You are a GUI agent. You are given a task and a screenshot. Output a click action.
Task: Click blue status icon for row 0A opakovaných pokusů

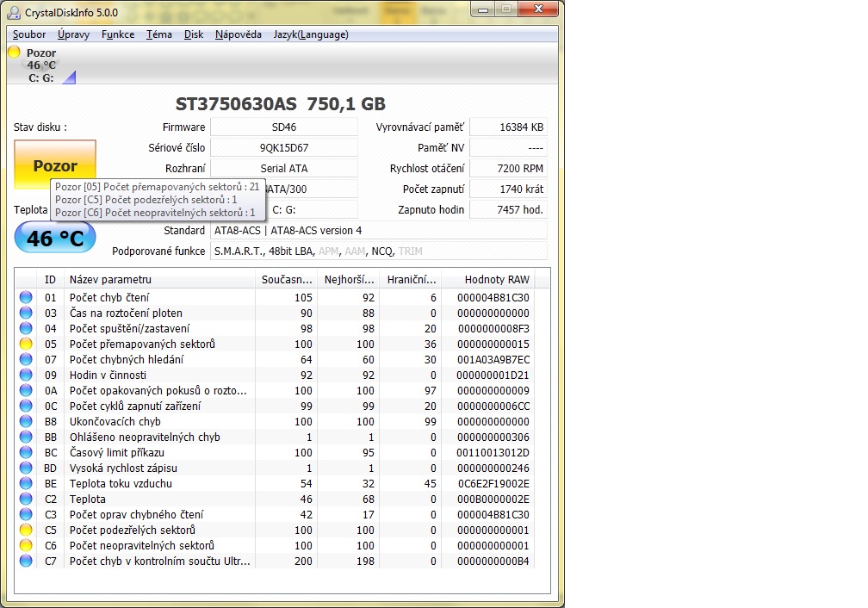pos(26,390)
